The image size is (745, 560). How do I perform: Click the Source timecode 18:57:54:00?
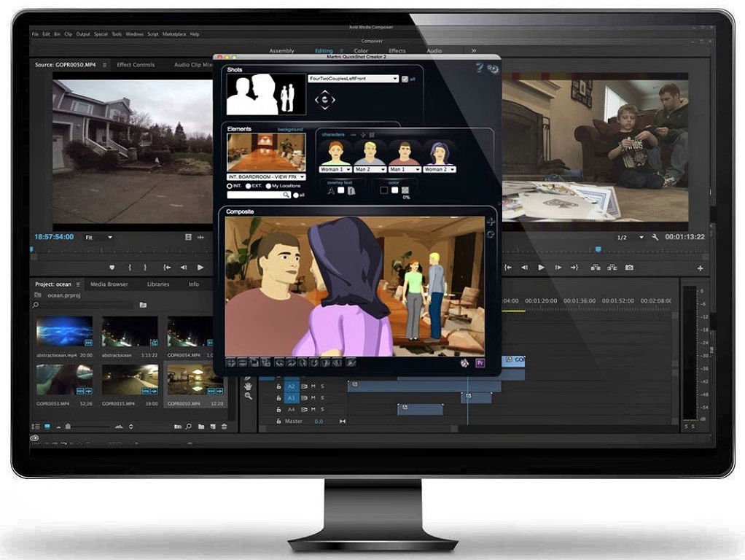(54, 237)
